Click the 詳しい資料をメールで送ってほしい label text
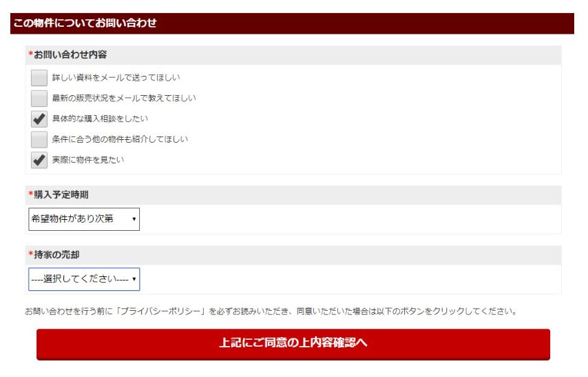The width and height of the screenshot is (588, 377). point(116,78)
